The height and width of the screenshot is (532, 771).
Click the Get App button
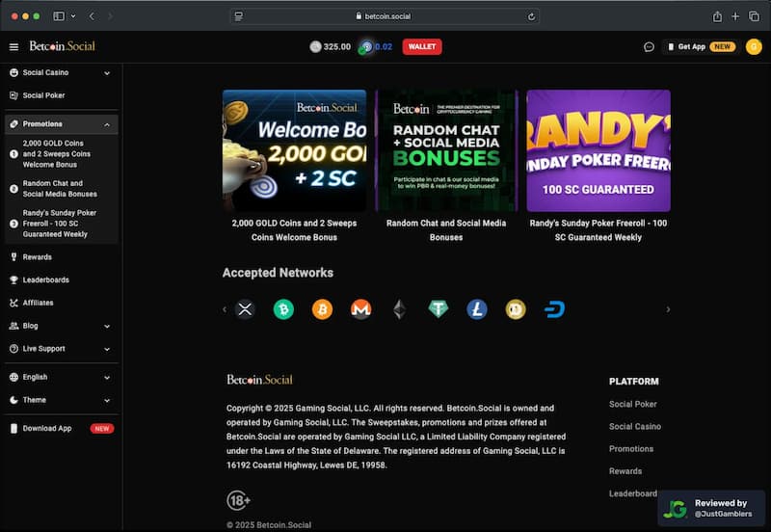click(702, 46)
